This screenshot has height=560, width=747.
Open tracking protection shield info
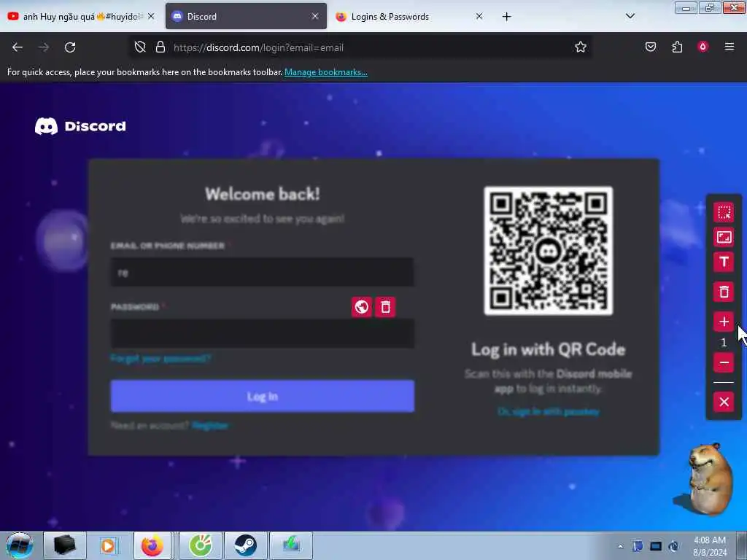[x=140, y=47]
